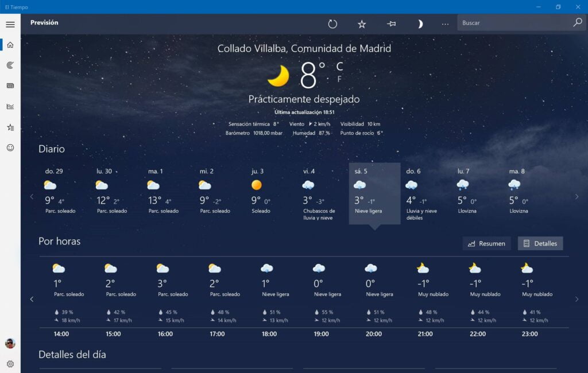Open historical weather chart icon in sidebar
This screenshot has height=373, width=588.
pyautogui.click(x=10, y=106)
